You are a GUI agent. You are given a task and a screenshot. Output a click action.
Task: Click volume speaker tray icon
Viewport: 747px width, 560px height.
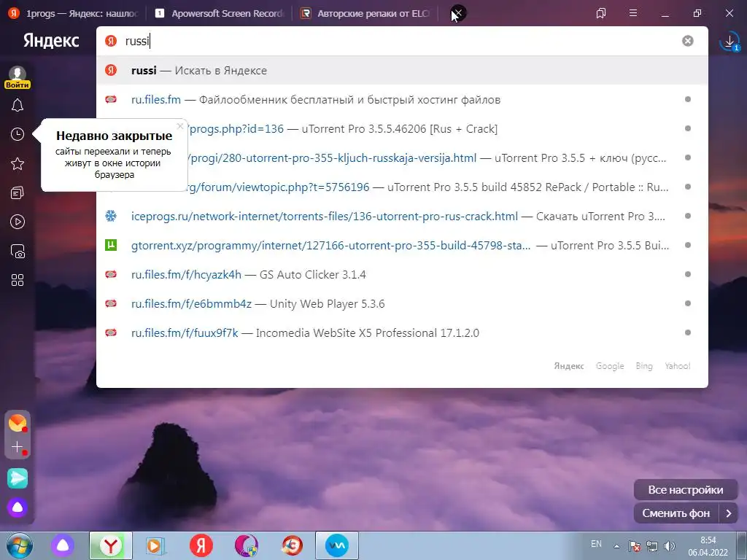point(670,546)
